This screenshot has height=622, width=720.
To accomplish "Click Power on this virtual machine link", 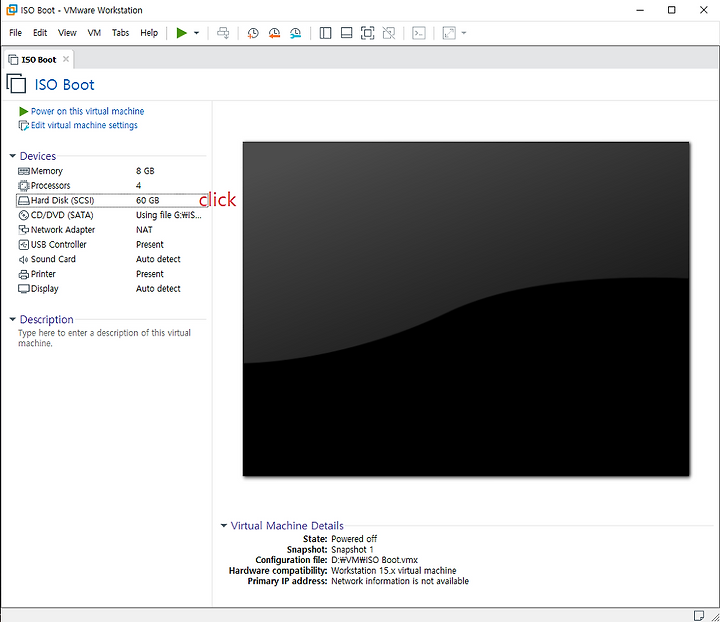I will click(x=87, y=111).
